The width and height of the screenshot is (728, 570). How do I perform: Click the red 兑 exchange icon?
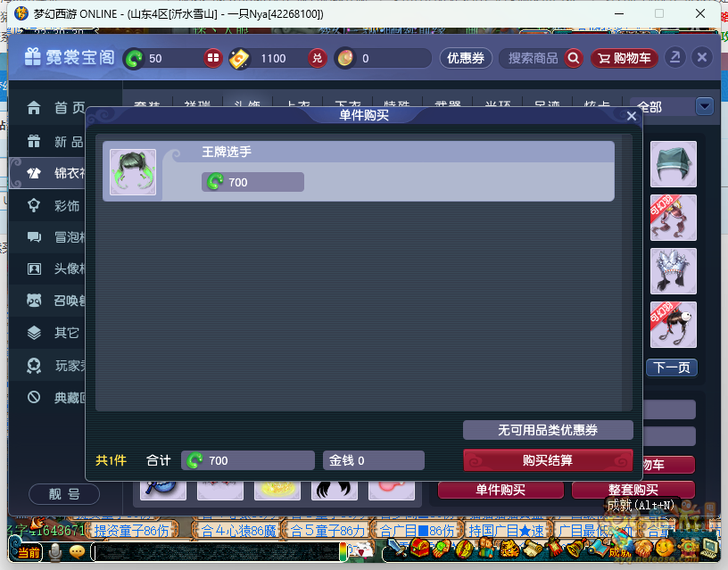click(317, 58)
